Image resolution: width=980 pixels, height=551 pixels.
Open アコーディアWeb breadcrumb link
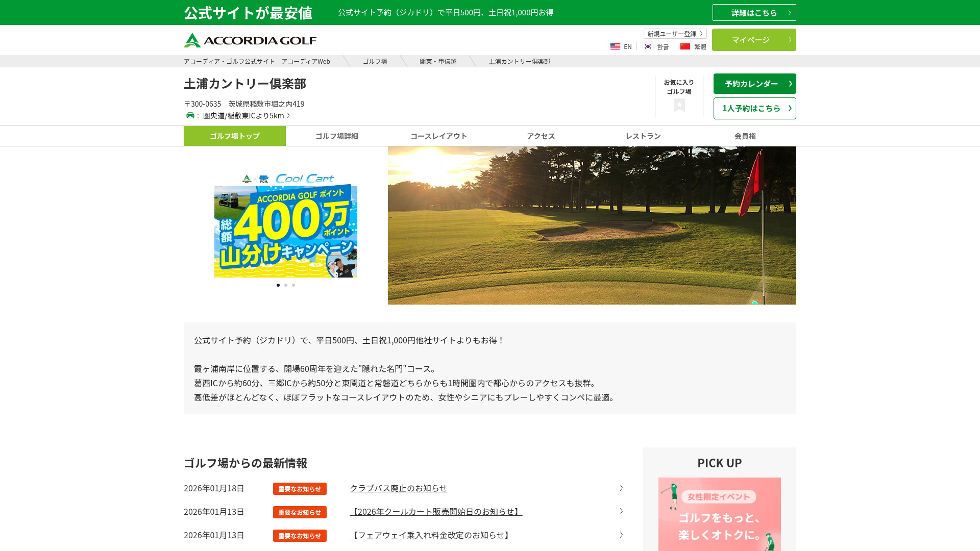click(257, 61)
